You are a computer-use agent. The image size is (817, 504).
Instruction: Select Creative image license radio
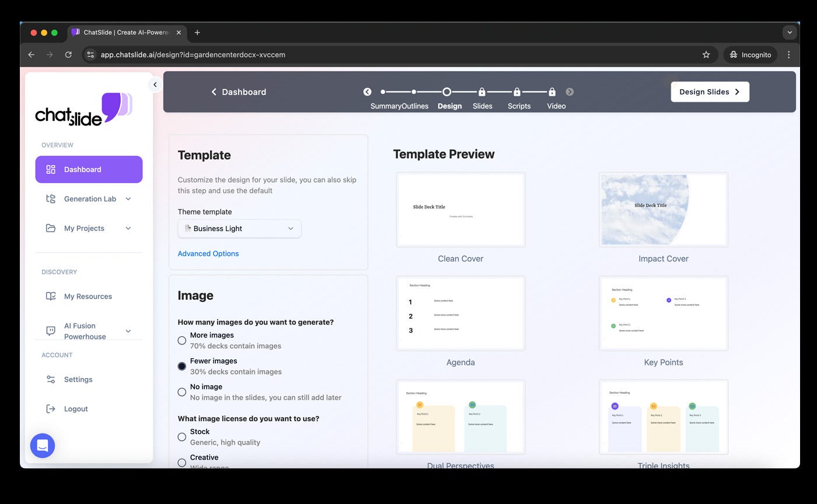pyautogui.click(x=182, y=463)
